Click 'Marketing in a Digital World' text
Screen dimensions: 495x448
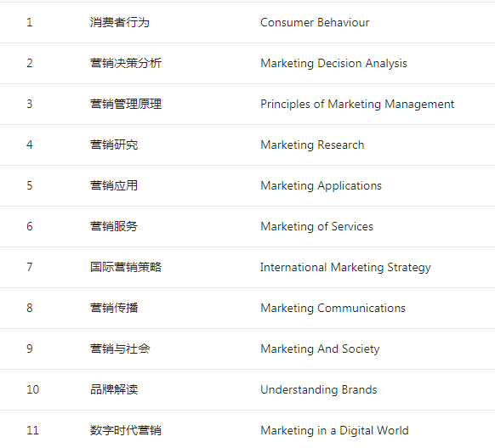[x=334, y=431]
